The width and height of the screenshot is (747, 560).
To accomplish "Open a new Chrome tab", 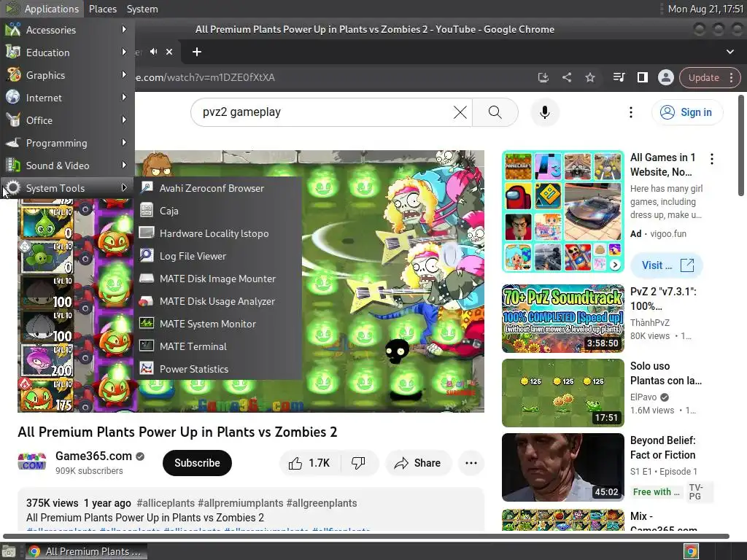I will point(197,52).
